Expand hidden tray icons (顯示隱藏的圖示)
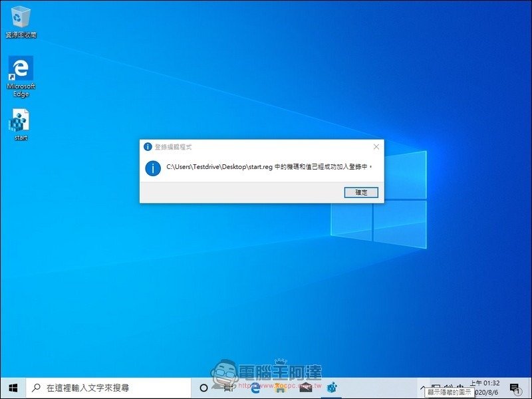Screen dimensions: 532x399 point(422,388)
